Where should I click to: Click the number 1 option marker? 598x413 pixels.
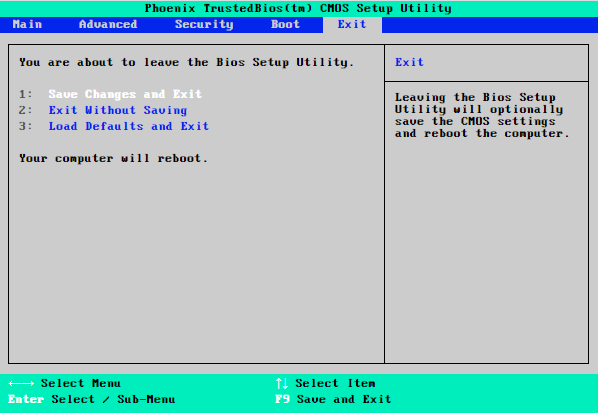pyautogui.click(x=26, y=94)
